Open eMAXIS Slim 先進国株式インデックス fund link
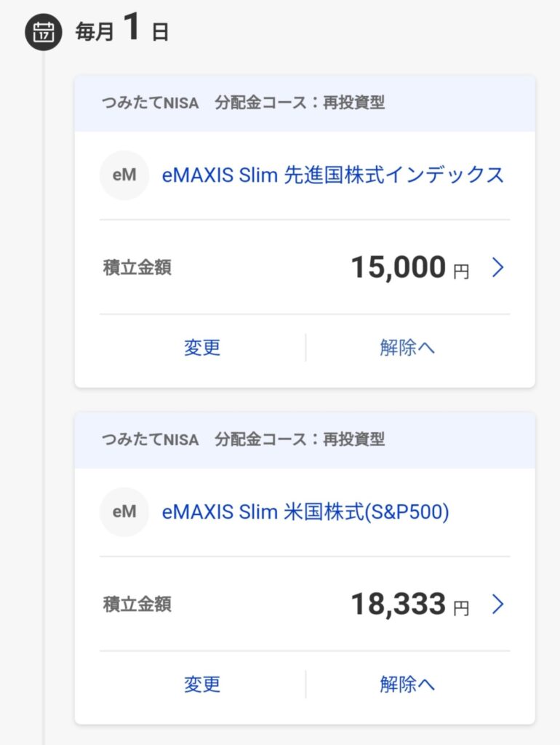 [x=332, y=175]
